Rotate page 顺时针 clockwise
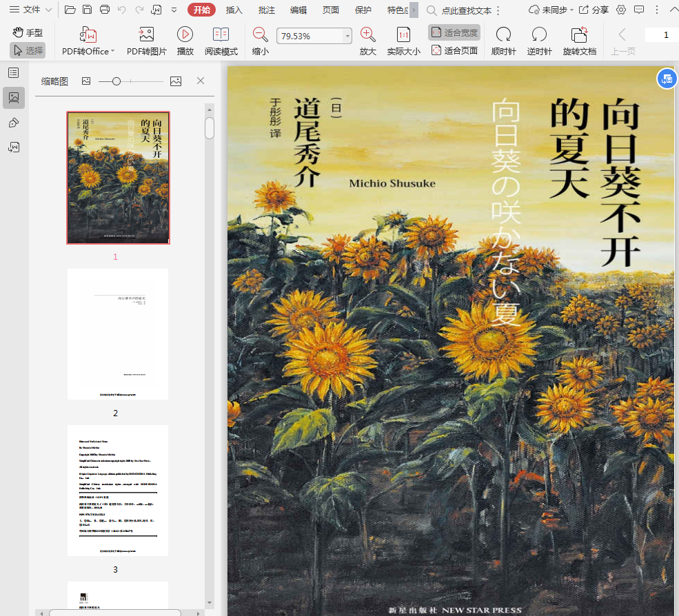Screen dimensions: 679x616 pos(503,41)
